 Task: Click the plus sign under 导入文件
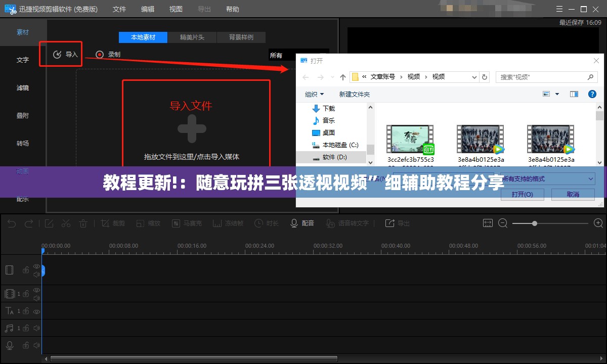[x=191, y=128]
